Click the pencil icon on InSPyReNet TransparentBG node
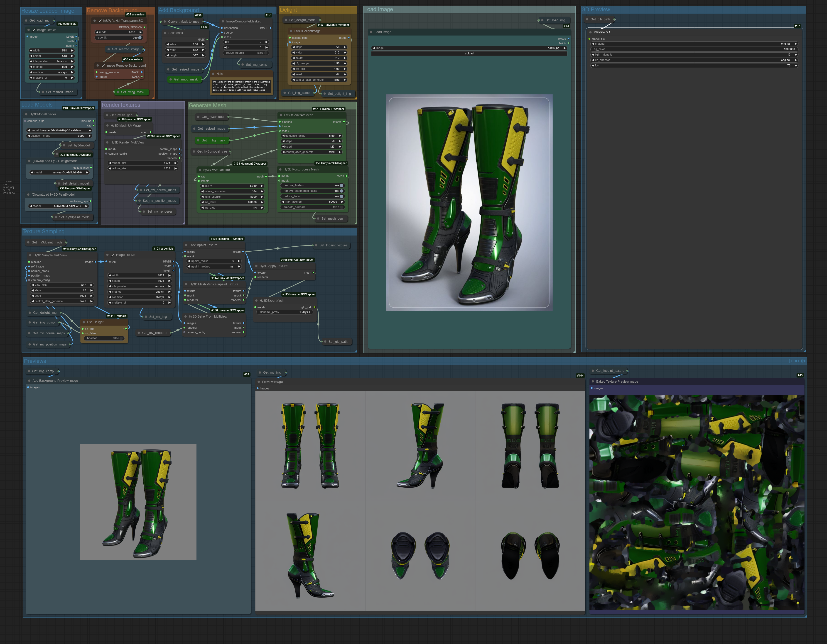Image resolution: width=827 pixels, height=644 pixels. (x=100, y=21)
